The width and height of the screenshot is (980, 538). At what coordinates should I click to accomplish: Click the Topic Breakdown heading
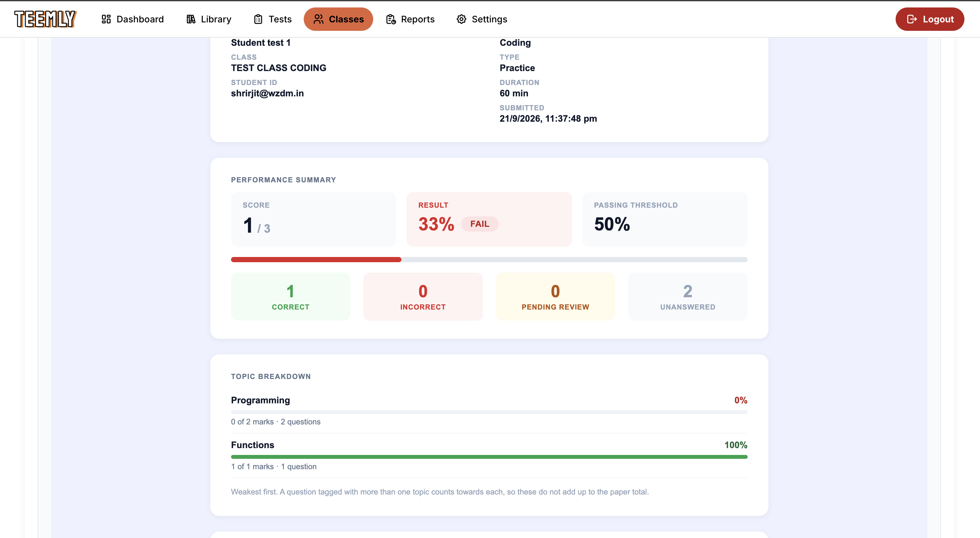pyautogui.click(x=271, y=376)
